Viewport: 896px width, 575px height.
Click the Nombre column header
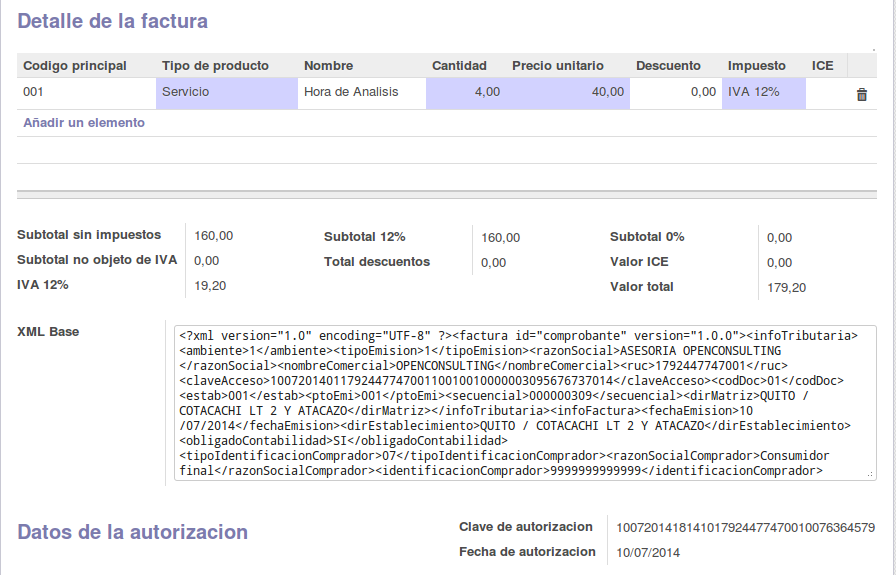click(328, 66)
